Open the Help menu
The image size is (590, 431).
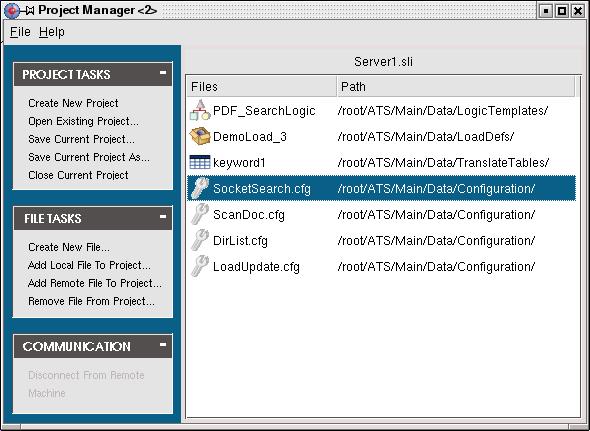pyautogui.click(x=52, y=32)
